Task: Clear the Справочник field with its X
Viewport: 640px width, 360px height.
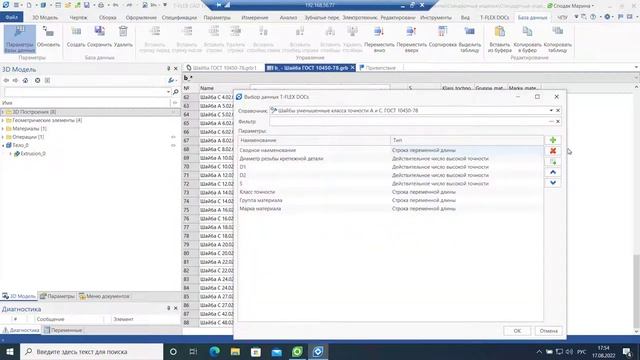Action: pos(558,111)
